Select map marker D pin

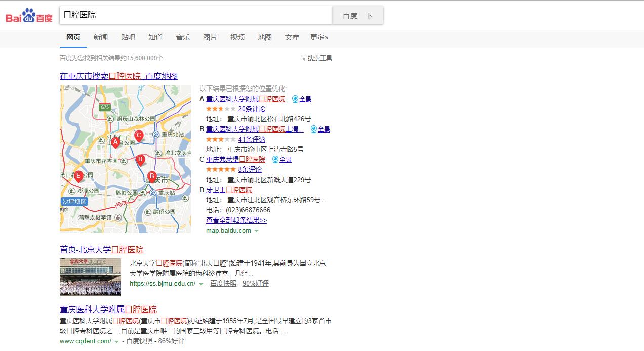pyautogui.click(x=141, y=160)
